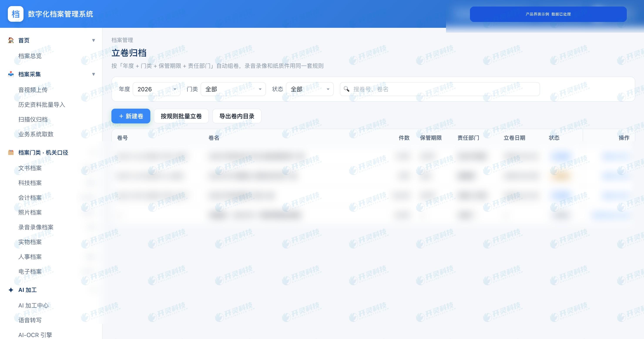Select 人事档案 category
644x339 pixels.
[x=30, y=256]
